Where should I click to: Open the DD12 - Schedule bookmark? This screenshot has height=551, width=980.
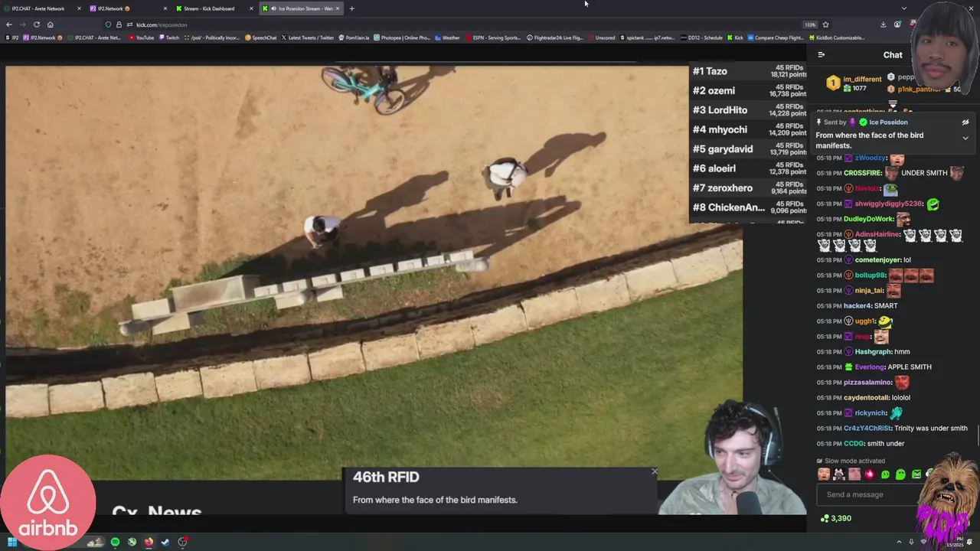701,37
